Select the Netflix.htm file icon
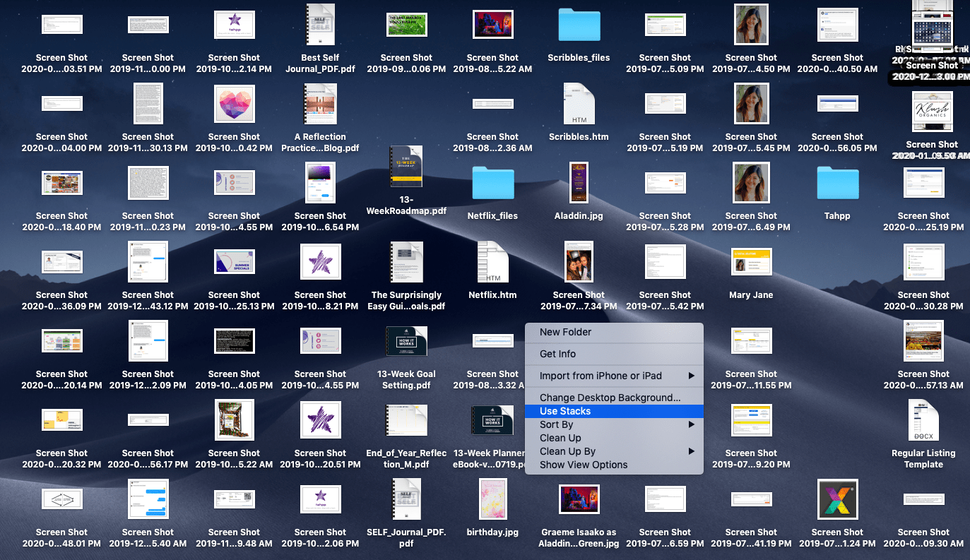 tap(492, 262)
